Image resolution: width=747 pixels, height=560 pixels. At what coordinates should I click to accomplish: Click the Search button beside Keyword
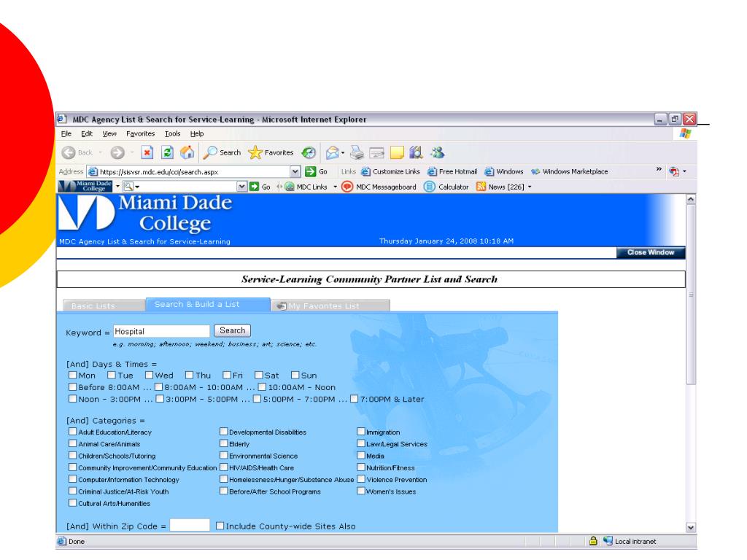click(233, 330)
